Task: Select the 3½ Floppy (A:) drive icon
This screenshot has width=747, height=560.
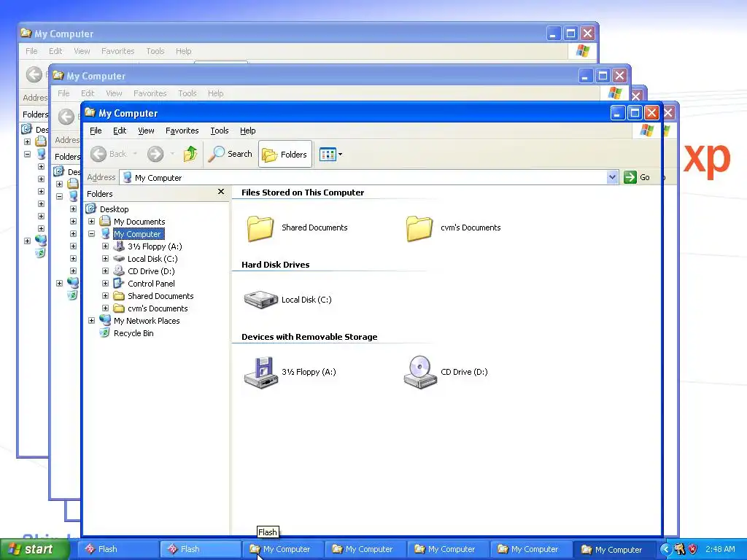Action: pos(260,372)
